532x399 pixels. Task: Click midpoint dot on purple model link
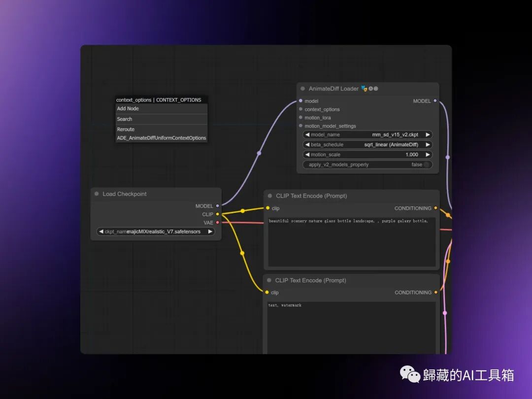(259, 153)
